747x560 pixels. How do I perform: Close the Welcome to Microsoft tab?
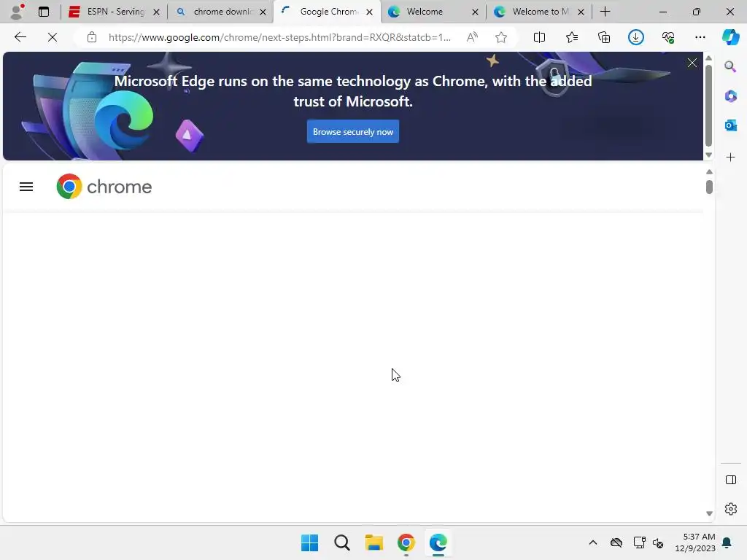coord(581,12)
